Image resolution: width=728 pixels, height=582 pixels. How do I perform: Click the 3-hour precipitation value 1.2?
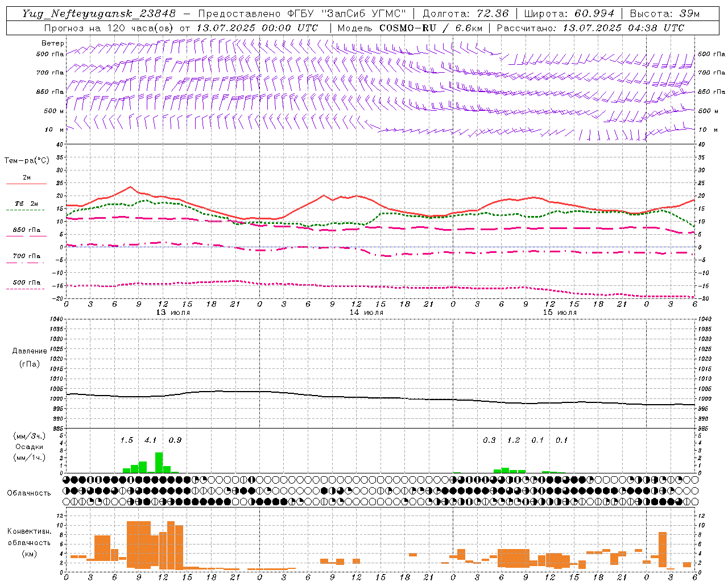514,440
